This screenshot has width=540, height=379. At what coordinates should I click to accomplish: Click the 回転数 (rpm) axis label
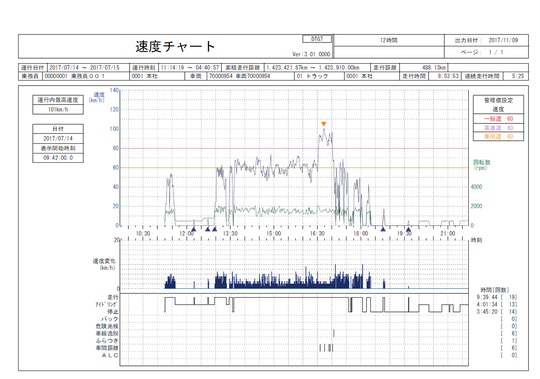481,165
